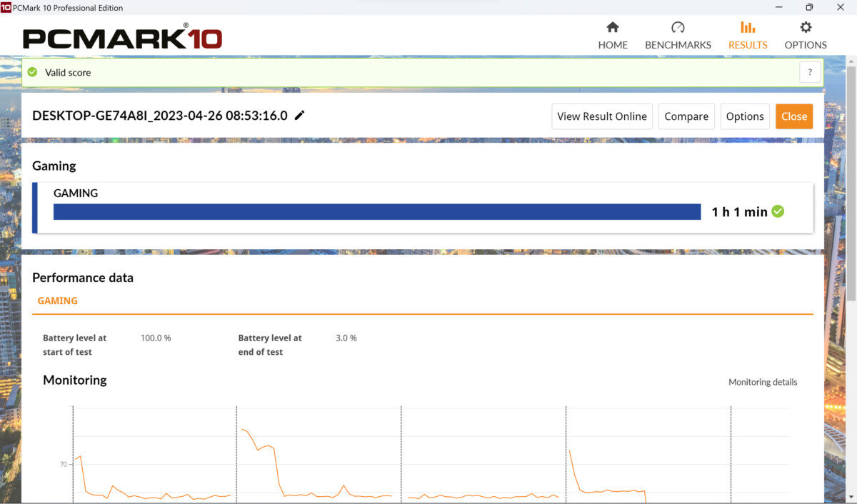
Task: Open the Home house icon
Action: tap(612, 28)
